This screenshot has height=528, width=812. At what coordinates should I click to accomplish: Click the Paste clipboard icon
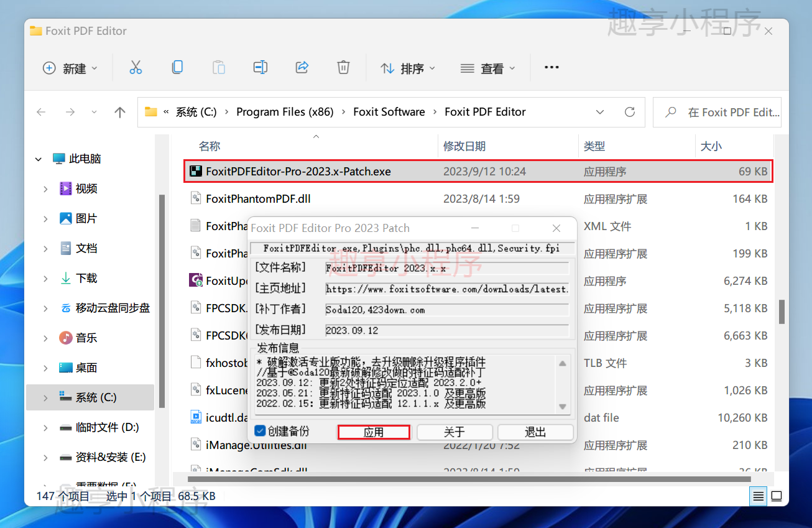pos(219,67)
